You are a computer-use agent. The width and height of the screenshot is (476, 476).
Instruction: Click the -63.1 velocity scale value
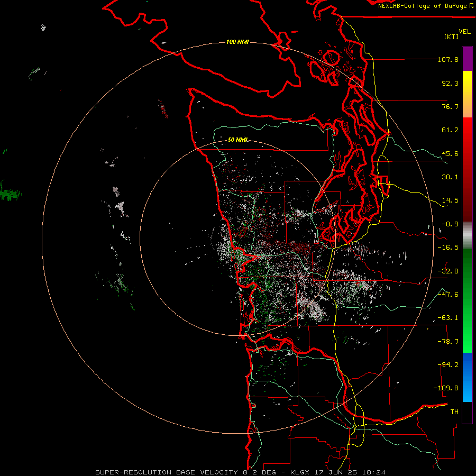point(448,318)
